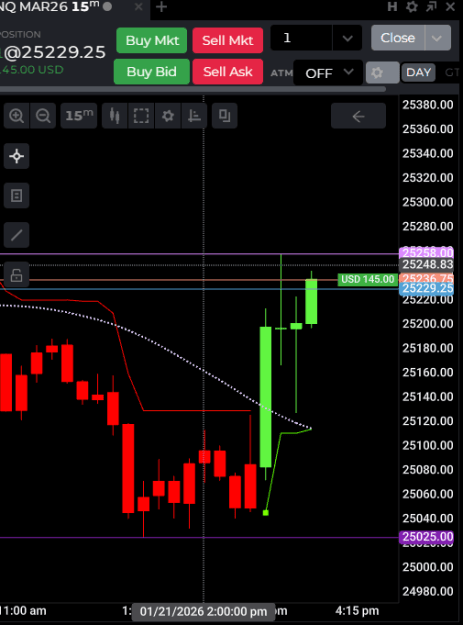Open the indicators/studies icon
Image resolution: width=463 pixels, height=625 pixels.
[x=194, y=116]
